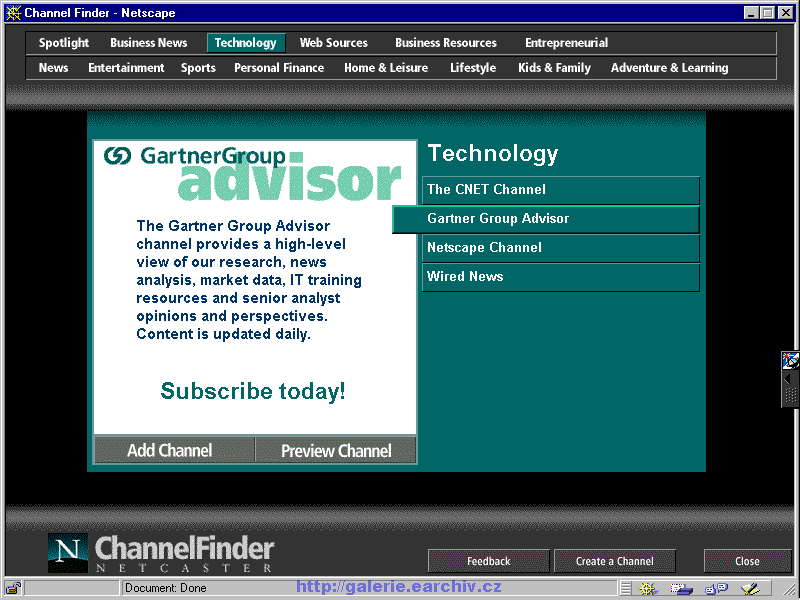
Task: Click the security padlock icon in status bar
Action: (x=13, y=588)
